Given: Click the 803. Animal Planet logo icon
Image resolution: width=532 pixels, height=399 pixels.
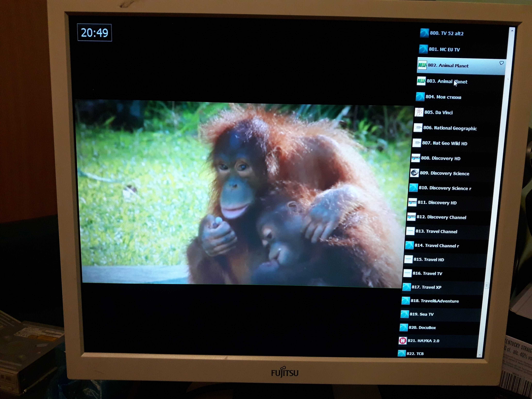Looking at the screenshot, I should coord(421,81).
